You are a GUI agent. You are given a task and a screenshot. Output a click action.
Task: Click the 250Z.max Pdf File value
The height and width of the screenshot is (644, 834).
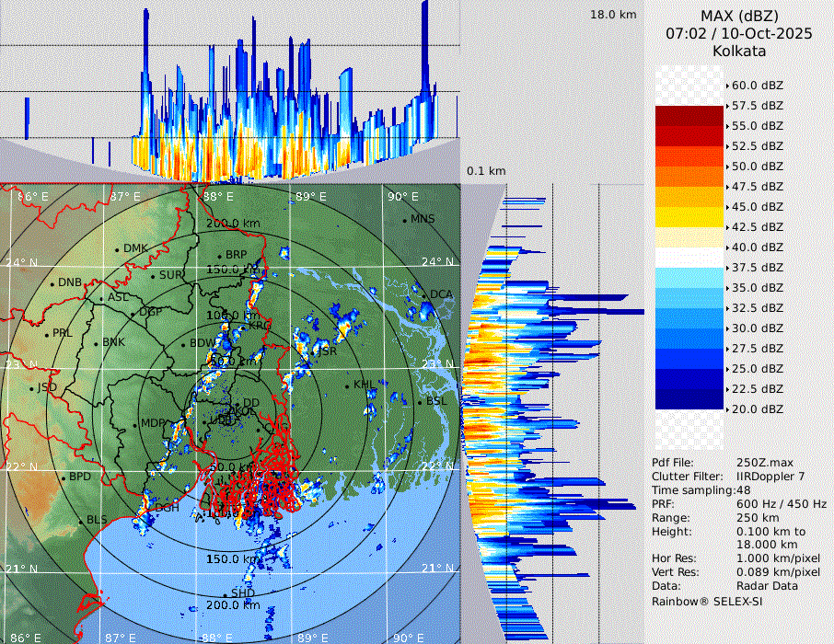click(x=766, y=463)
